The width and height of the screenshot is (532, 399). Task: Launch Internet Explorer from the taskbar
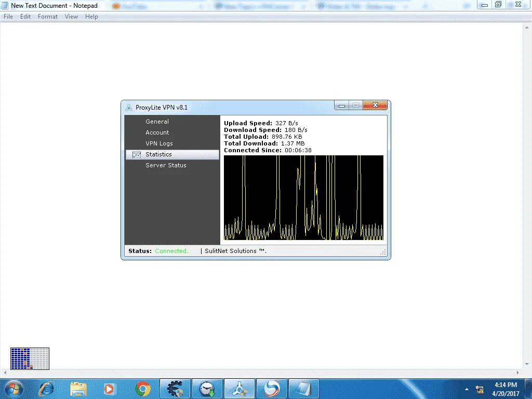click(46, 389)
